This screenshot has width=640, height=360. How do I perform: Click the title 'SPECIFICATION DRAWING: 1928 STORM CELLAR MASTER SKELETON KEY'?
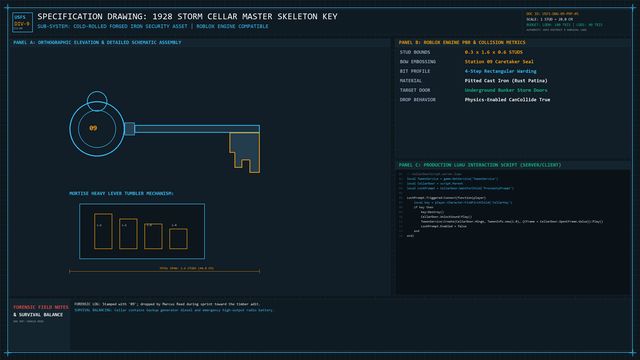pyautogui.click(x=187, y=16)
